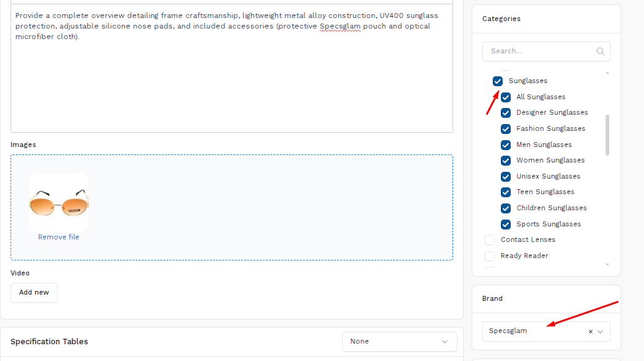Uncheck All Sunglasses category

(506, 97)
